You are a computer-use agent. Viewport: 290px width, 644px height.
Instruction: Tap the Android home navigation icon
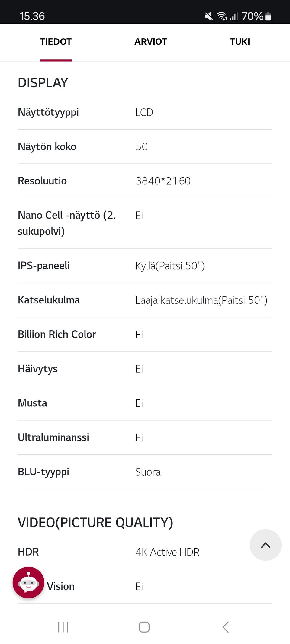click(144, 627)
